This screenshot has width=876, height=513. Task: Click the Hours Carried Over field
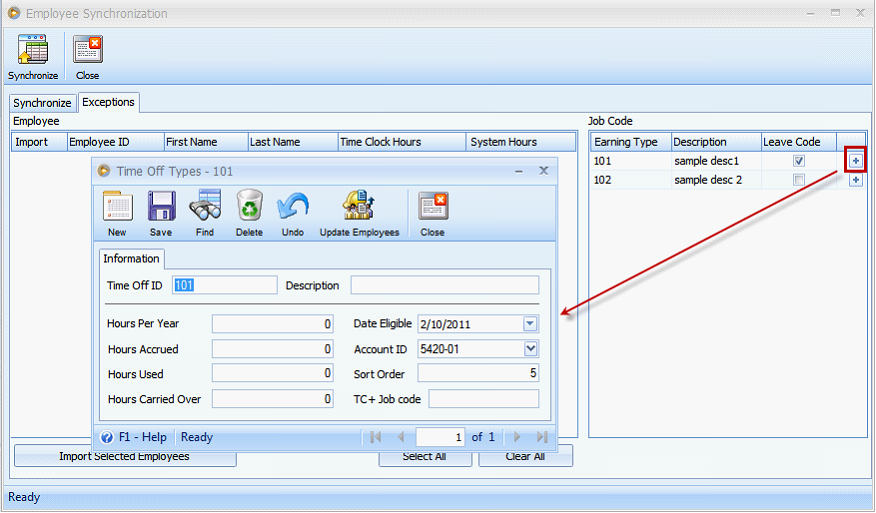point(273,399)
